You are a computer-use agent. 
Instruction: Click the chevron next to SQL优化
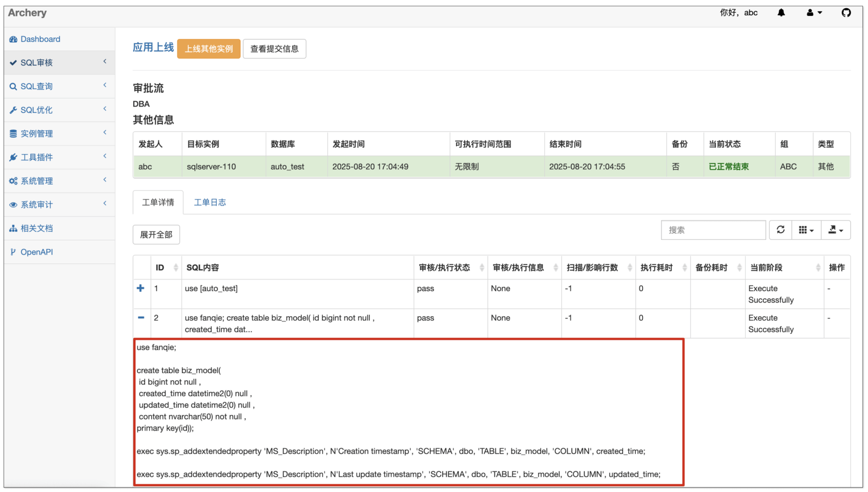click(105, 109)
